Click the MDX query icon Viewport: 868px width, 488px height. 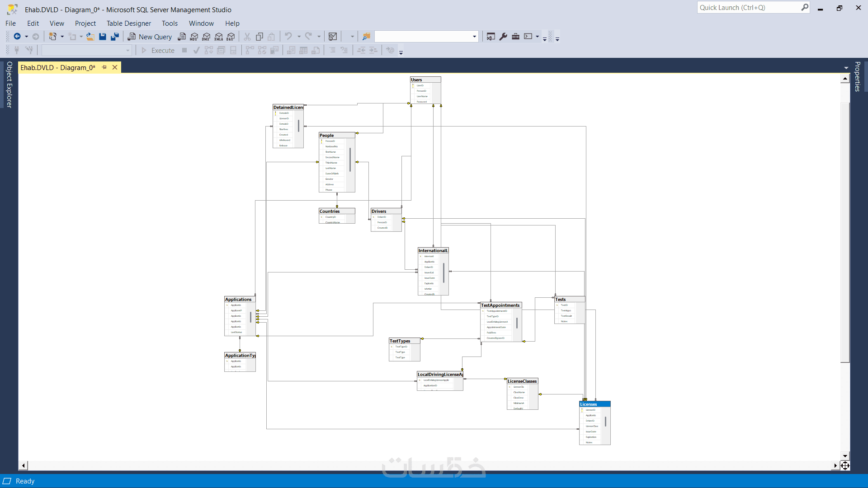point(194,37)
